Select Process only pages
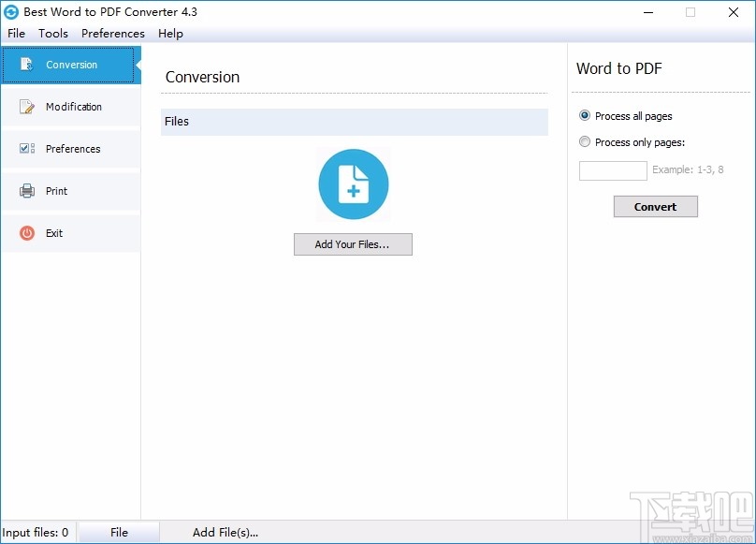This screenshot has height=544, width=756. [x=585, y=141]
